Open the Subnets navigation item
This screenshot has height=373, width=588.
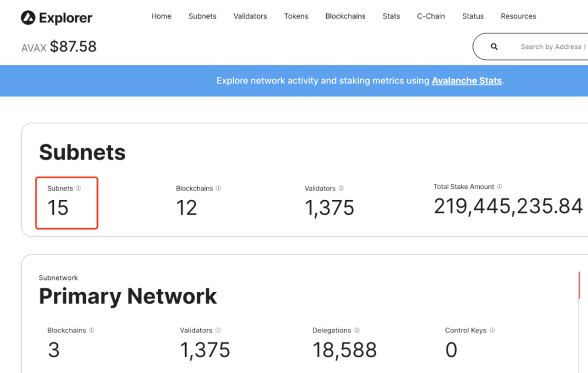(202, 16)
